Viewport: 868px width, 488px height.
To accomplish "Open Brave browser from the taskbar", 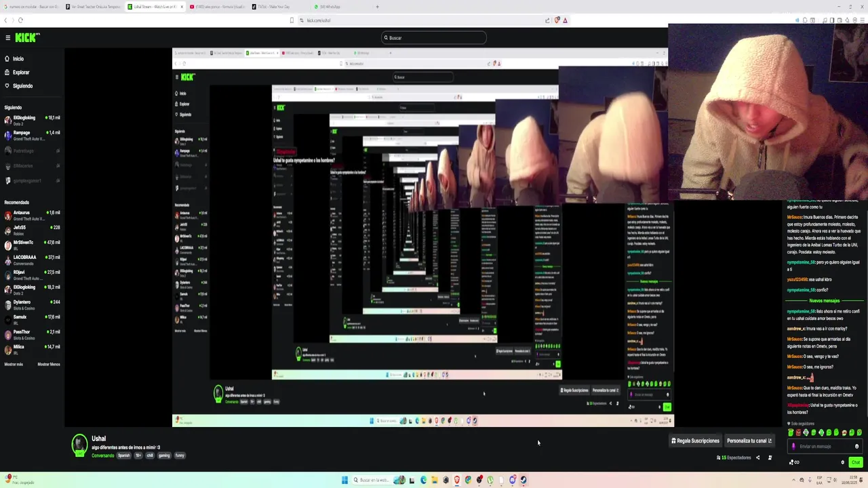I will click(457, 480).
